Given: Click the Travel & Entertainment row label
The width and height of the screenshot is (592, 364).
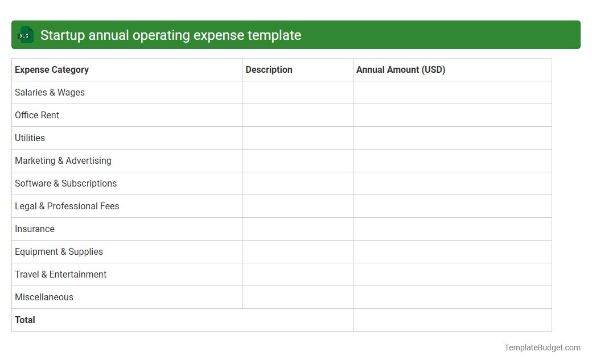Looking at the screenshot, I should point(60,274).
